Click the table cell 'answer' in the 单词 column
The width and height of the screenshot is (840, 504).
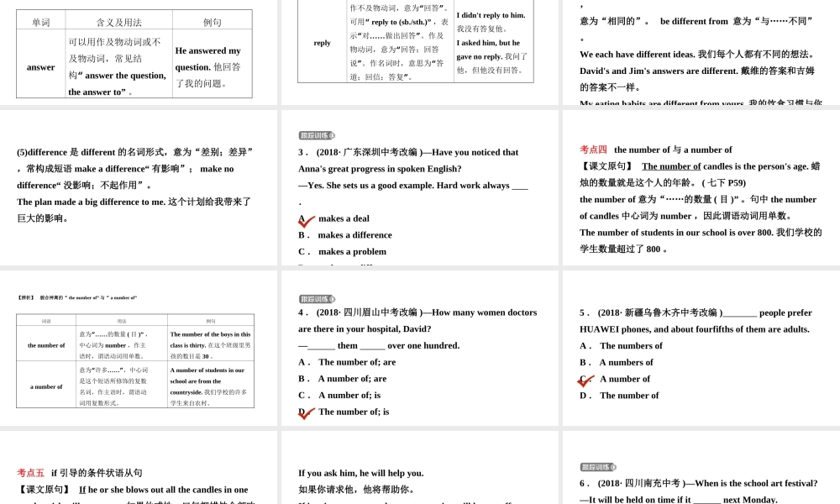40,67
